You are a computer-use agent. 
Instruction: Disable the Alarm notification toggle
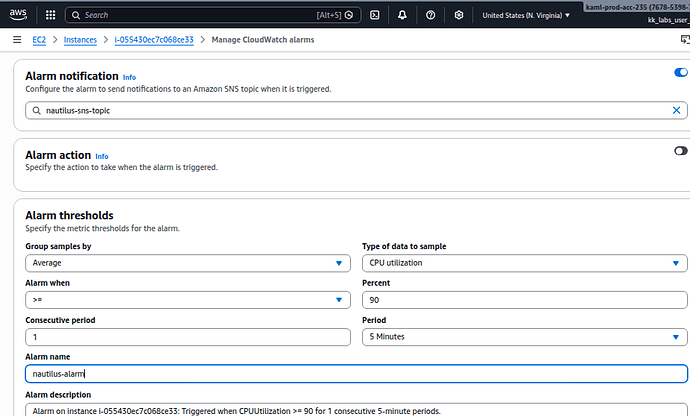coord(681,72)
